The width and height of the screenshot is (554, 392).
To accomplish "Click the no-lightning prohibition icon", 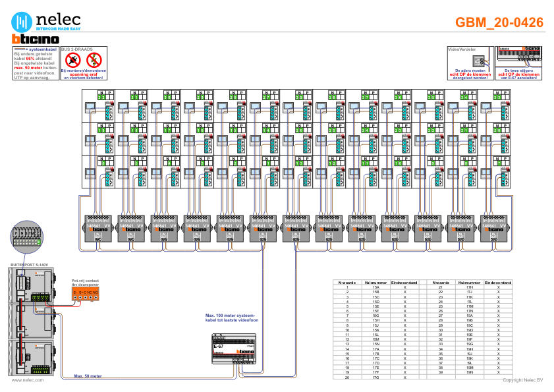I will coord(93,61).
